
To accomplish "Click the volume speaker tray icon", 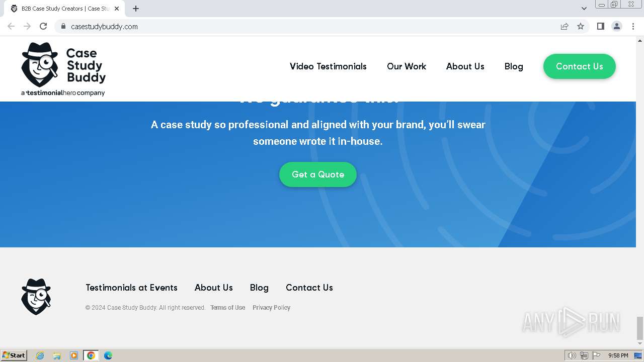I will [x=572, y=355].
